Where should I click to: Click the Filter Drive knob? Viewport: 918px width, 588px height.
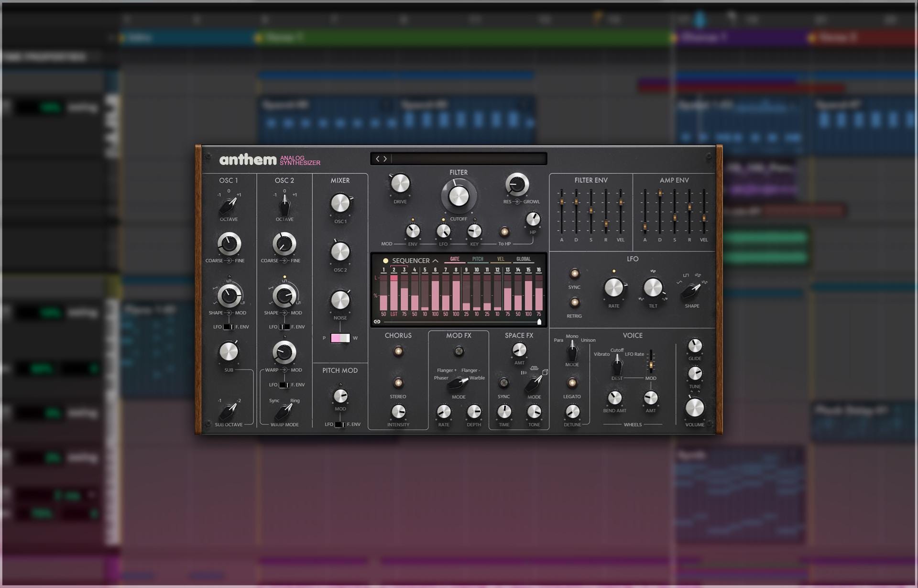click(x=400, y=184)
